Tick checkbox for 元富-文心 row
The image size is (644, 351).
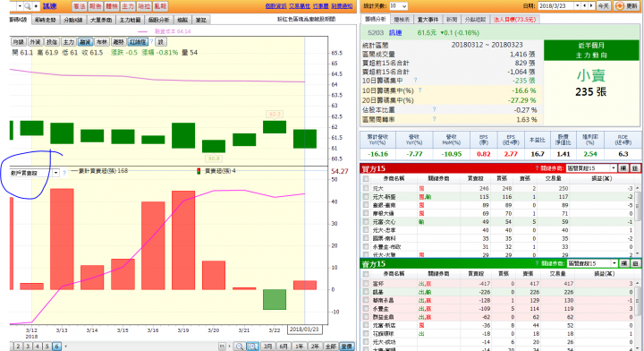(366, 222)
